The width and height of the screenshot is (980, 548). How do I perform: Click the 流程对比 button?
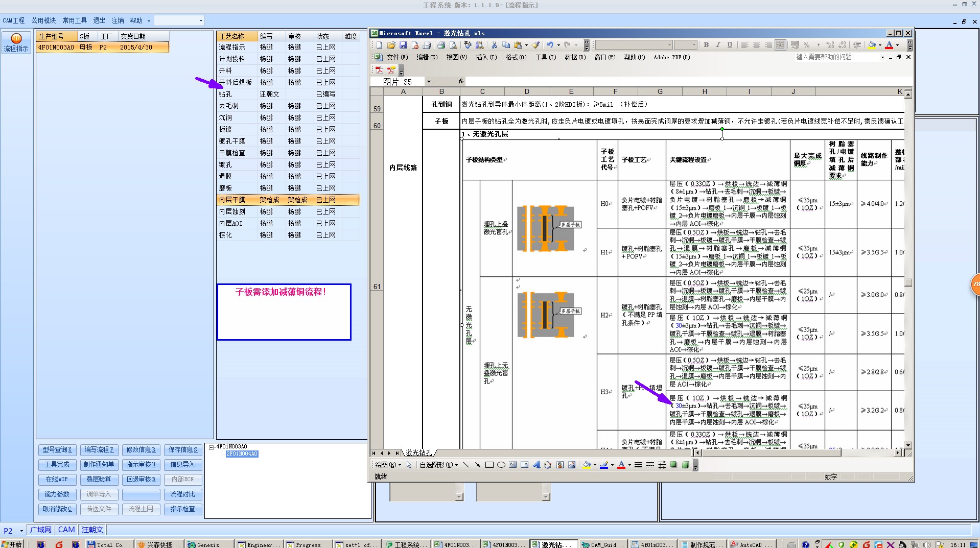click(x=183, y=494)
